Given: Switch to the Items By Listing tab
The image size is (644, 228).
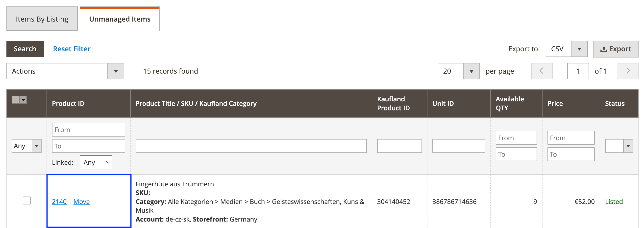Looking at the screenshot, I should coord(42,19).
